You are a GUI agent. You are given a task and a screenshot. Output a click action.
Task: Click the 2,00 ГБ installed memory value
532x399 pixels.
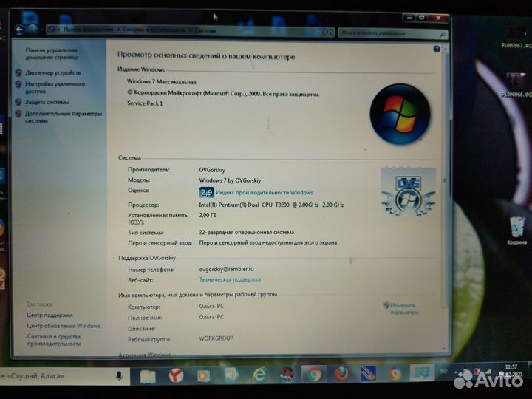click(x=208, y=215)
